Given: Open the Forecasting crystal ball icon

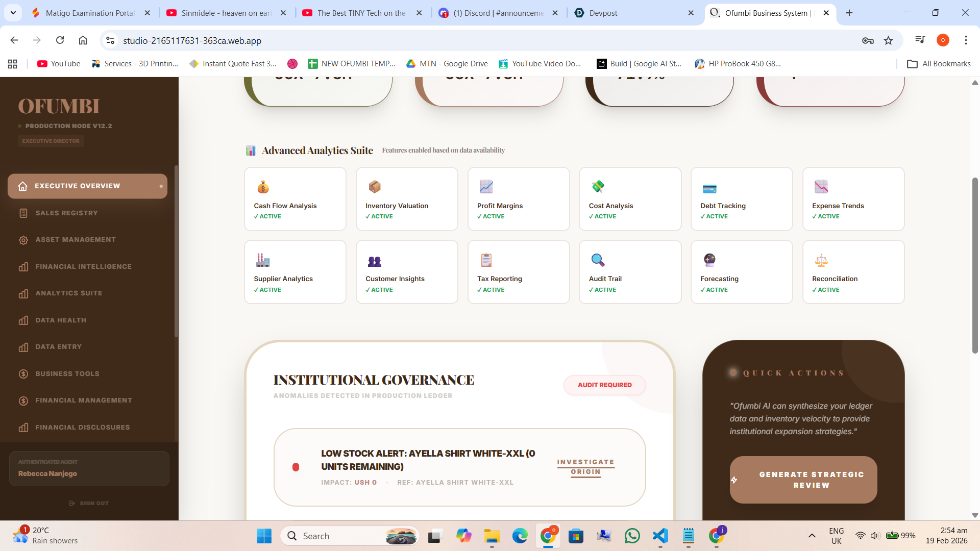Looking at the screenshot, I should 709,260.
